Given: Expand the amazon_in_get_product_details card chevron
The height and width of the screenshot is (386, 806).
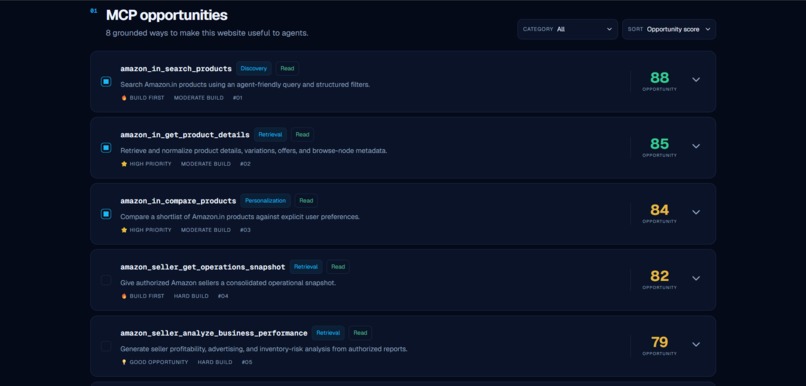Looking at the screenshot, I should [696, 146].
